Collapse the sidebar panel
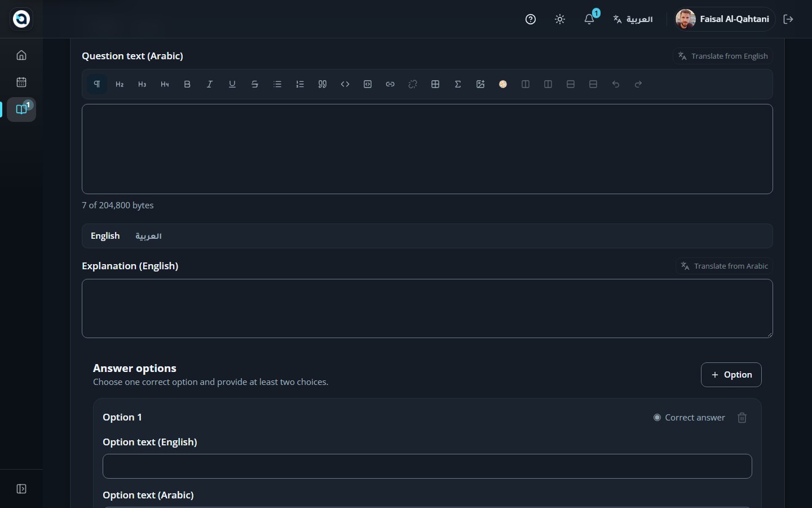The height and width of the screenshot is (508, 812). [21, 489]
